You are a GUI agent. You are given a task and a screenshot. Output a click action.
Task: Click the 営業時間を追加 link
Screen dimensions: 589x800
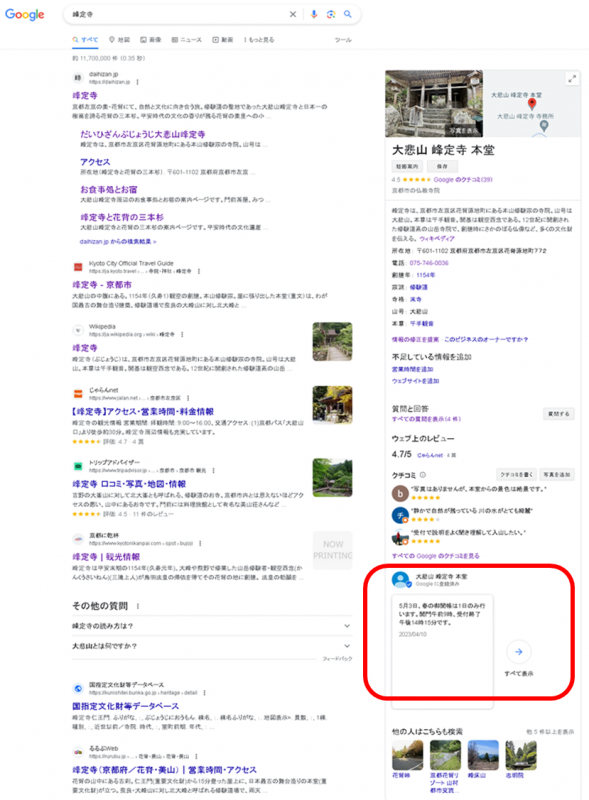tap(412, 369)
